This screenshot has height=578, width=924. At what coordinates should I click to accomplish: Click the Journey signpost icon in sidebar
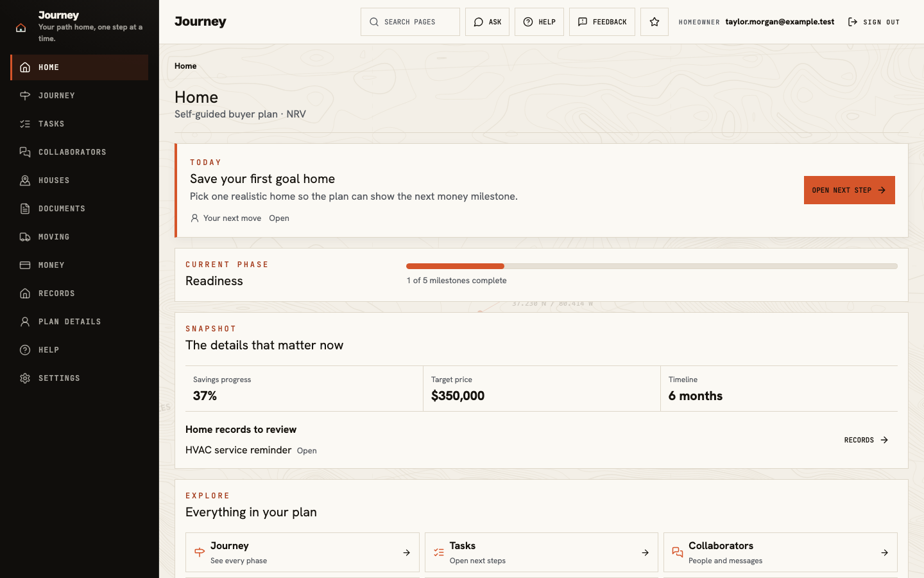pyautogui.click(x=25, y=96)
